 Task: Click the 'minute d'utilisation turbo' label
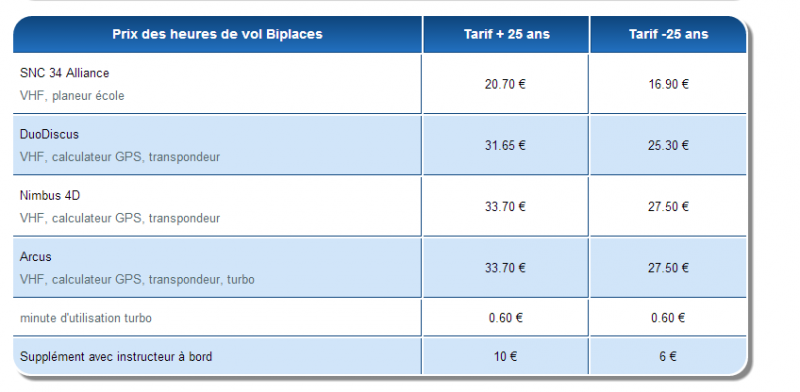tap(86, 318)
